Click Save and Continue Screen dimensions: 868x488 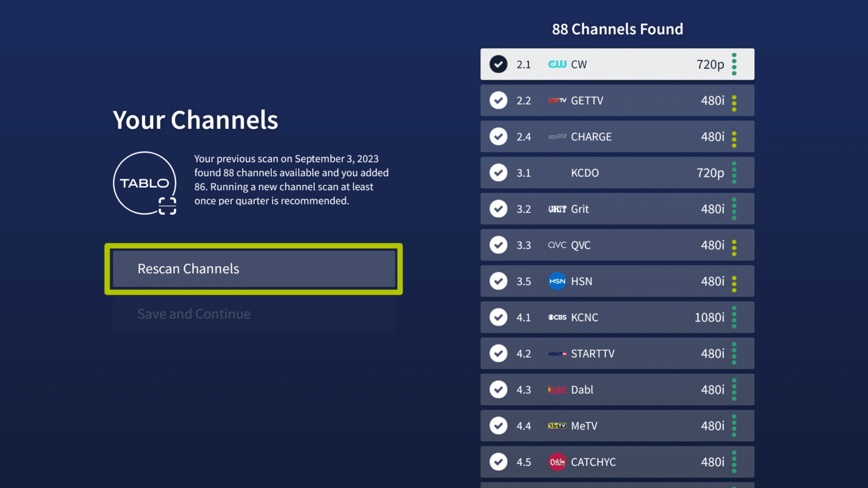click(x=194, y=313)
